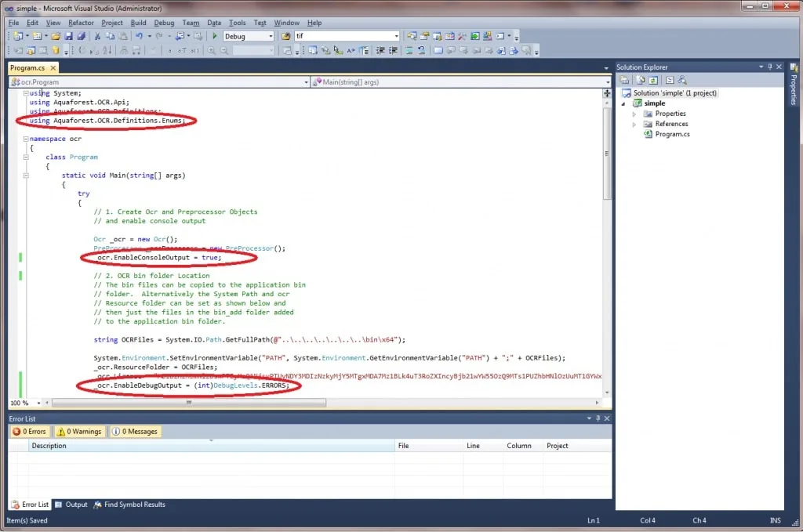
Task: Select Program.cs in Solution Explorer
Action: [672, 134]
